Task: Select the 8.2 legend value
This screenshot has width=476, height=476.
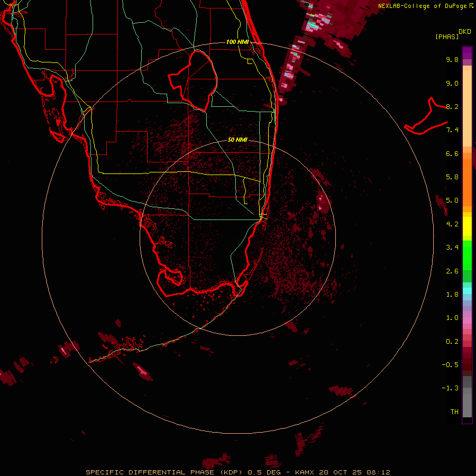Action: click(x=452, y=107)
